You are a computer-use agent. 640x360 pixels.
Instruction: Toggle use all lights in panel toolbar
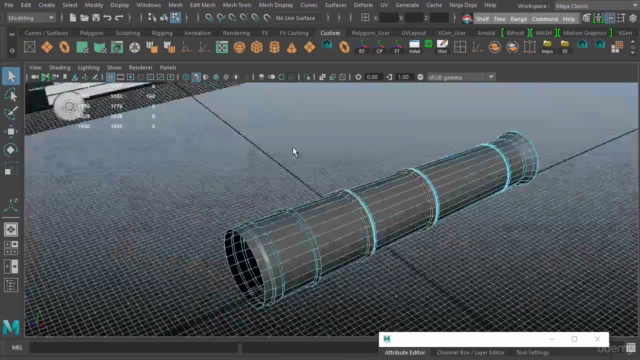[x=236, y=77]
